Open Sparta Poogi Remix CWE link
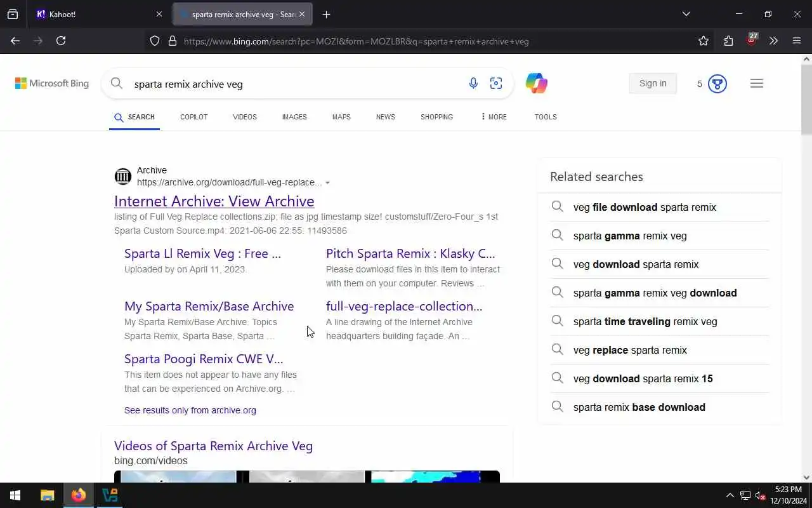 coord(204,359)
